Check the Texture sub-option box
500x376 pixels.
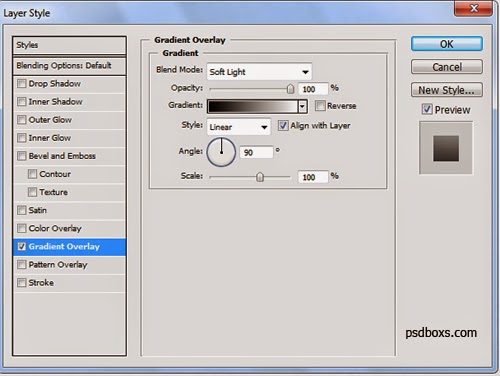pyautogui.click(x=32, y=192)
